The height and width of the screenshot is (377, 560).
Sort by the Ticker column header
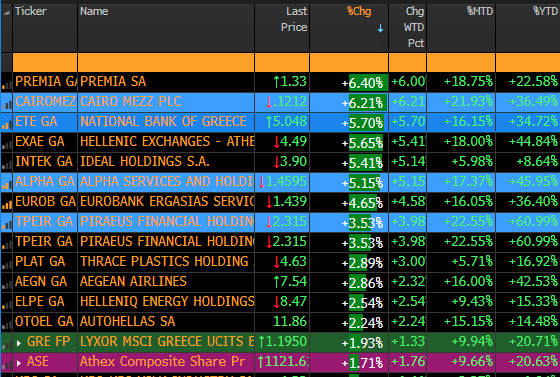[x=45, y=28]
